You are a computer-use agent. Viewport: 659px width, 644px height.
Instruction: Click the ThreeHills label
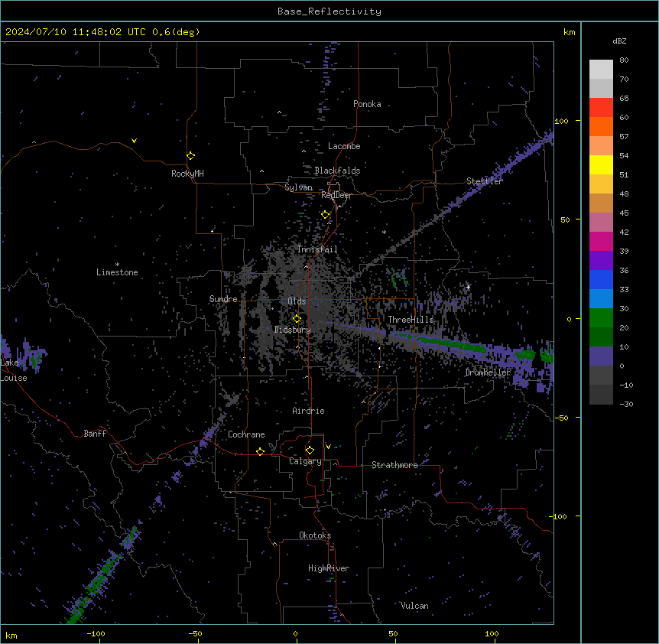411,320
